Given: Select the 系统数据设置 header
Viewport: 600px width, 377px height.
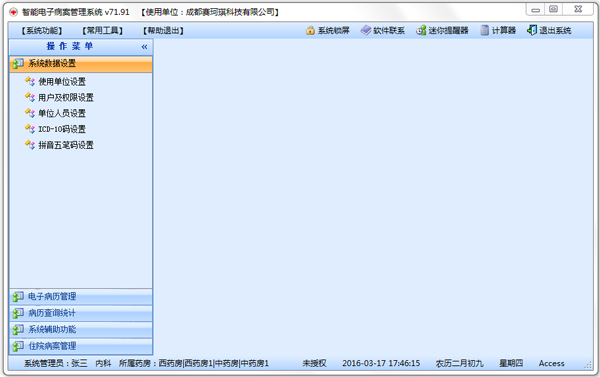Looking at the screenshot, I should coord(81,64).
